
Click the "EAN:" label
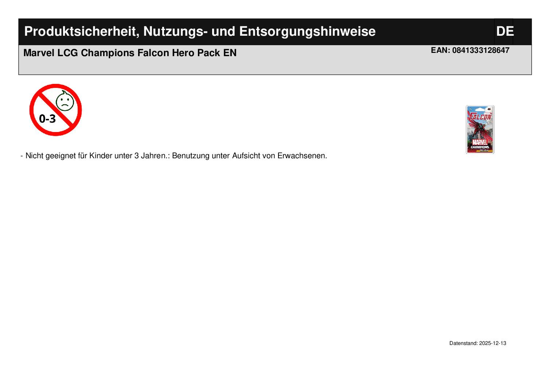(440, 50)
